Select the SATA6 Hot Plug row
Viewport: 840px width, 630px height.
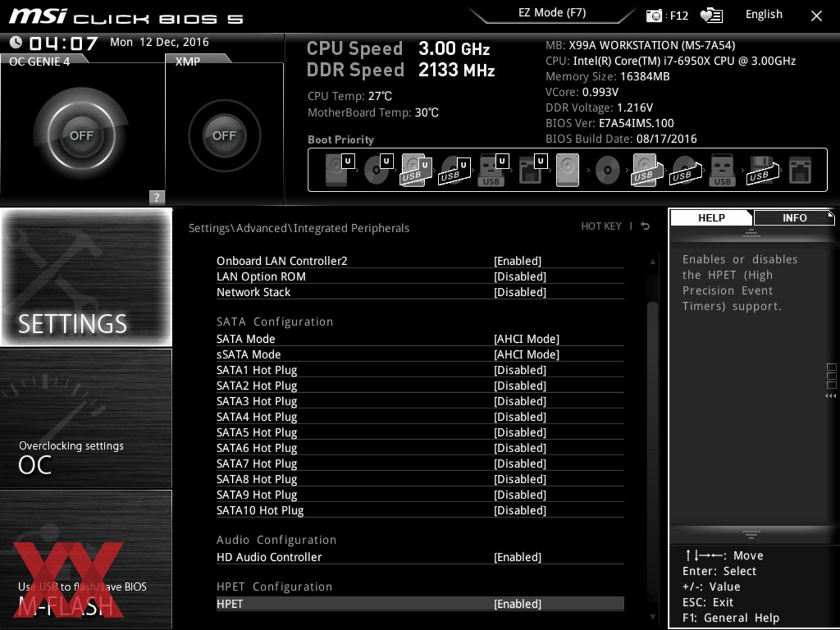click(420, 448)
